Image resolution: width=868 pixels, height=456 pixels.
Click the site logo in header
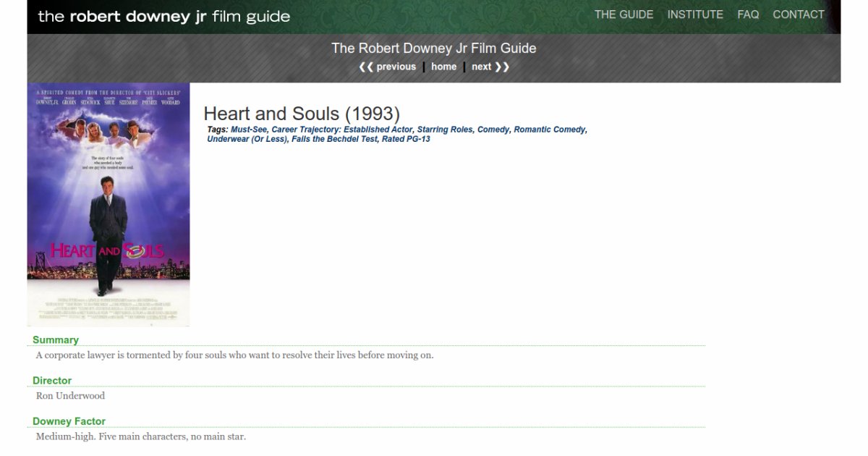click(x=164, y=16)
